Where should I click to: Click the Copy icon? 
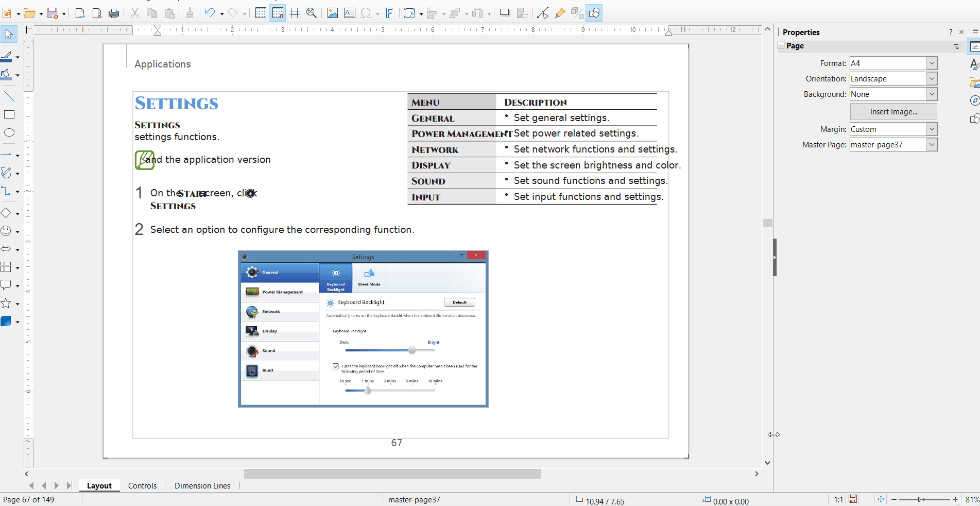tap(152, 13)
